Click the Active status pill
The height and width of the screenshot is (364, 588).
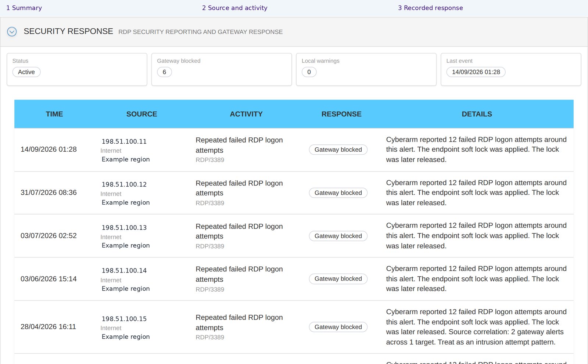pyautogui.click(x=26, y=72)
